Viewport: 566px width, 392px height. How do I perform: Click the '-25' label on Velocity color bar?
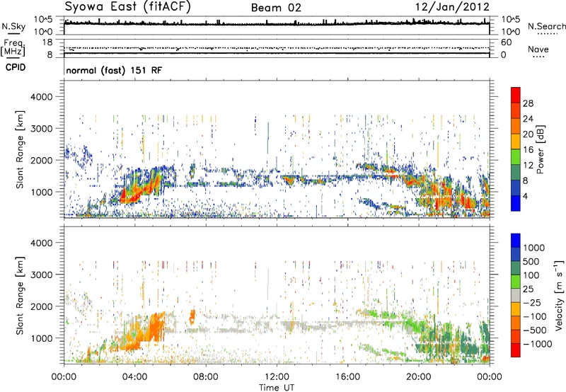(533, 303)
